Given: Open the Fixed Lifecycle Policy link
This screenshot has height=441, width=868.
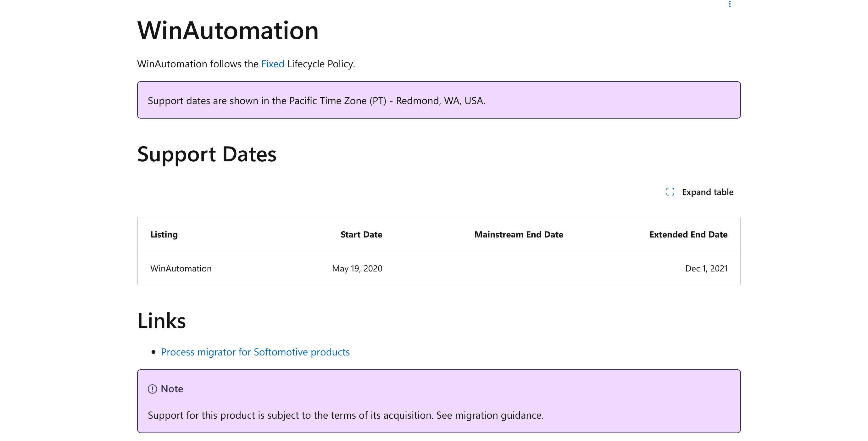Looking at the screenshot, I should tap(273, 64).
